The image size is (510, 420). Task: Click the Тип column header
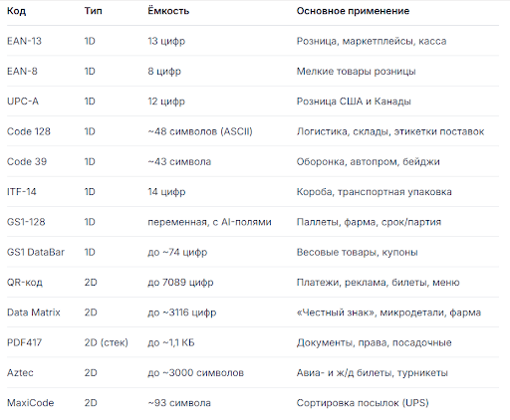pos(94,11)
